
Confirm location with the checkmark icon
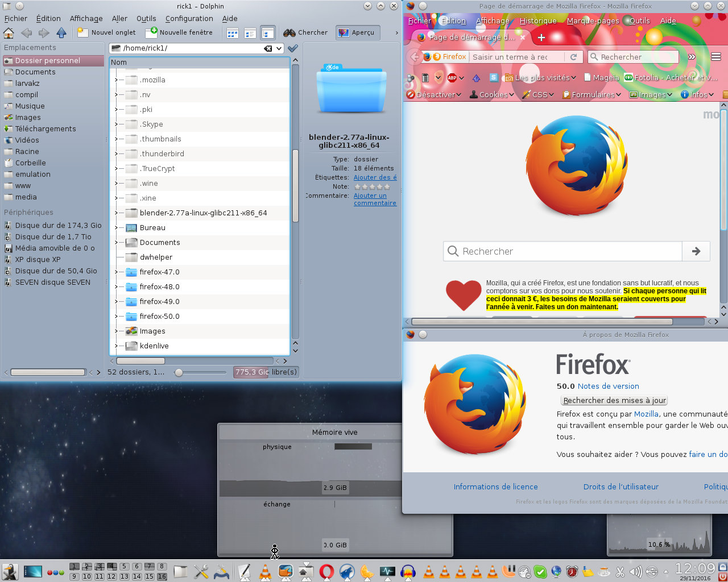(x=293, y=48)
